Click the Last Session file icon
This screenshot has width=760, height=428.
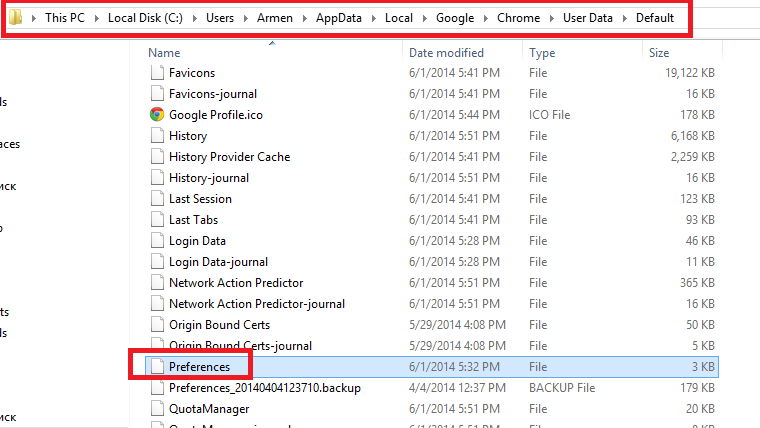pyautogui.click(x=157, y=199)
